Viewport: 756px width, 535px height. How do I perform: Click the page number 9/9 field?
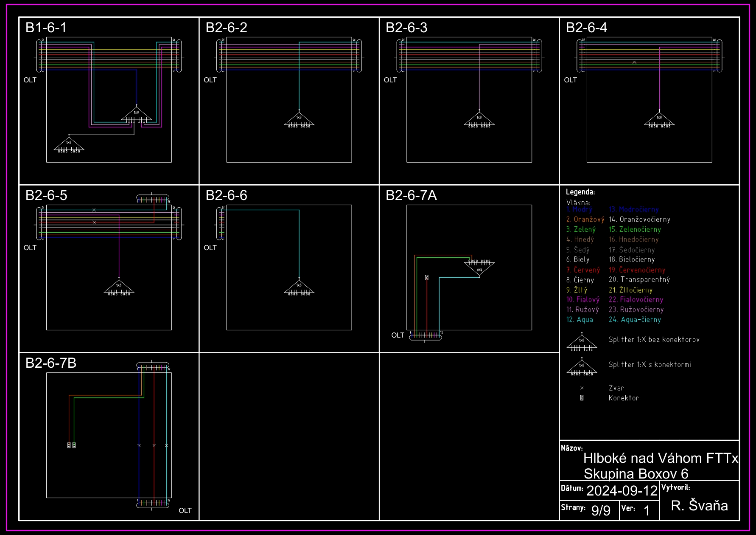[x=601, y=510]
